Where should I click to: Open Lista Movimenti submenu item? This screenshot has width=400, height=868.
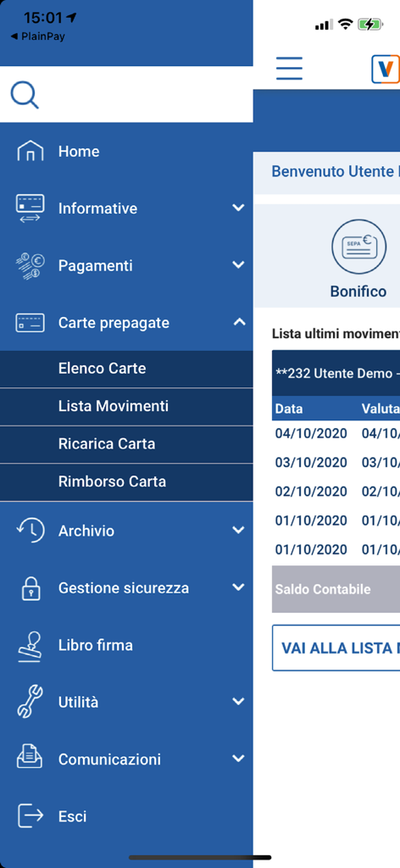126,407
